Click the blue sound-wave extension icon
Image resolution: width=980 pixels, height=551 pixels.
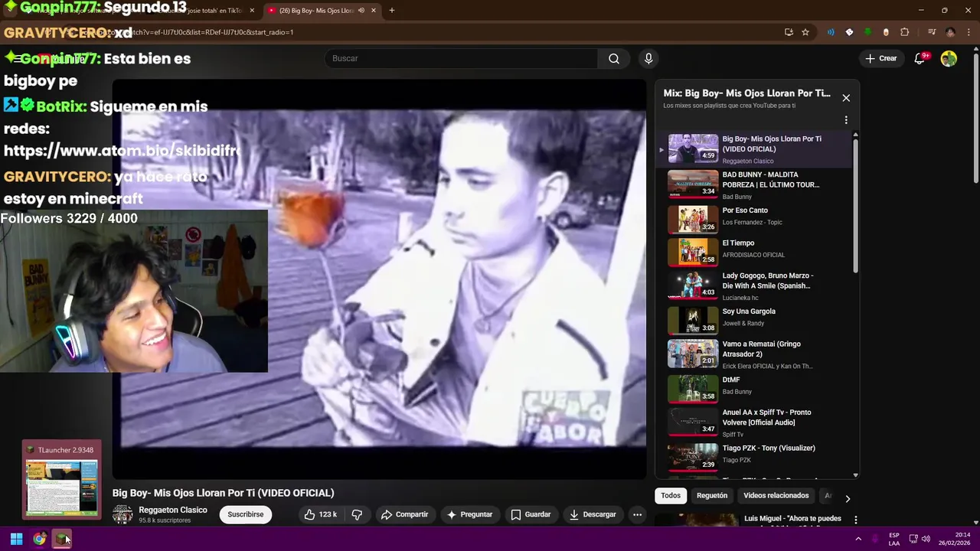(831, 32)
